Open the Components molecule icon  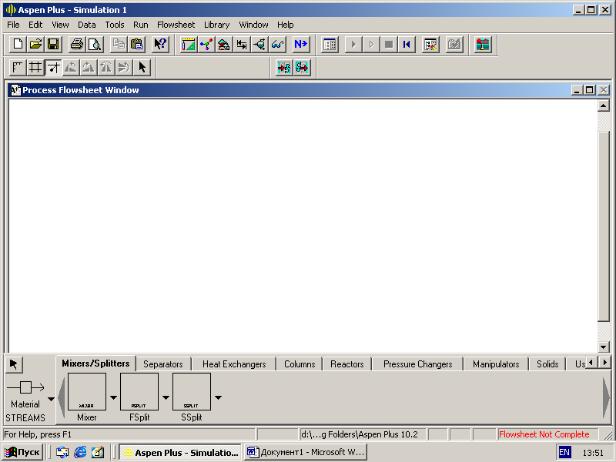point(206,44)
